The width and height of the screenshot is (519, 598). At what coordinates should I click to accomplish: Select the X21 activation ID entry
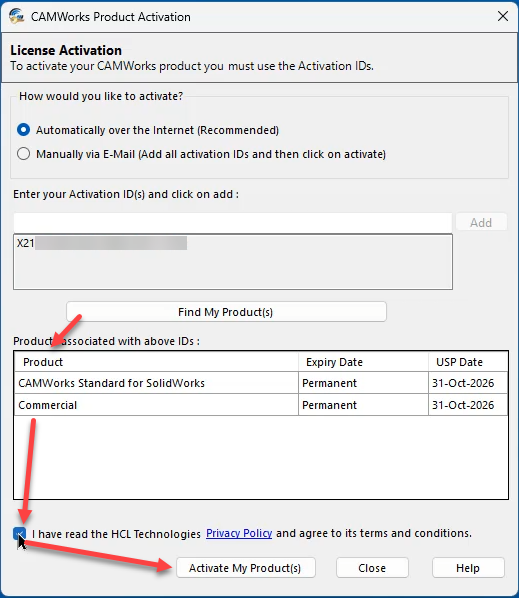[x=102, y=243]
